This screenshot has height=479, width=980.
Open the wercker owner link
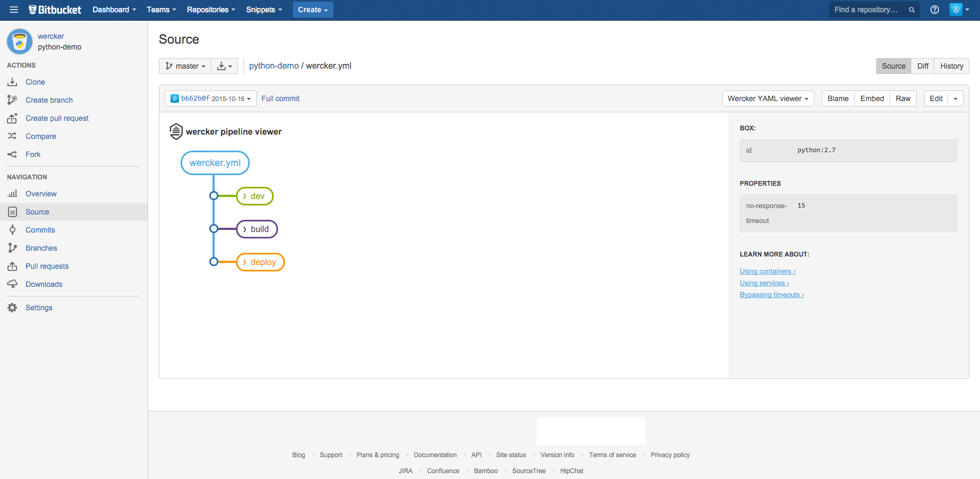[x=51, y=36]
